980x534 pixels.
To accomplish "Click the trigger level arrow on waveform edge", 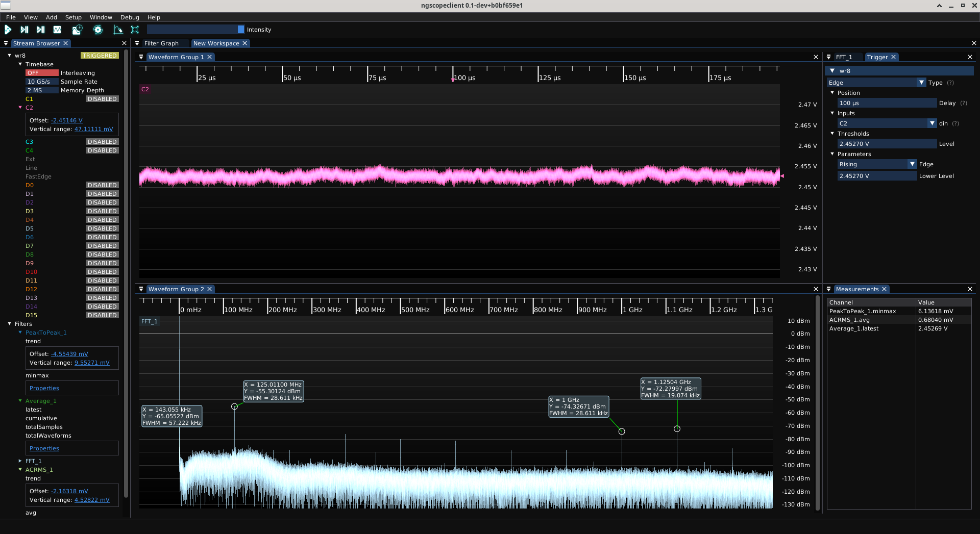I will (782, 176).
